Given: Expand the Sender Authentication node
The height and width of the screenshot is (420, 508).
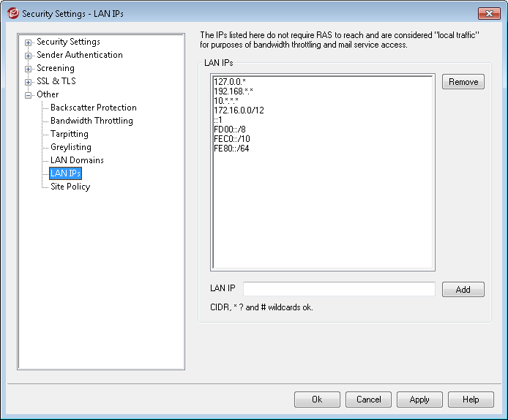Looking at the screenshot, I should click(x=29, y=56).
